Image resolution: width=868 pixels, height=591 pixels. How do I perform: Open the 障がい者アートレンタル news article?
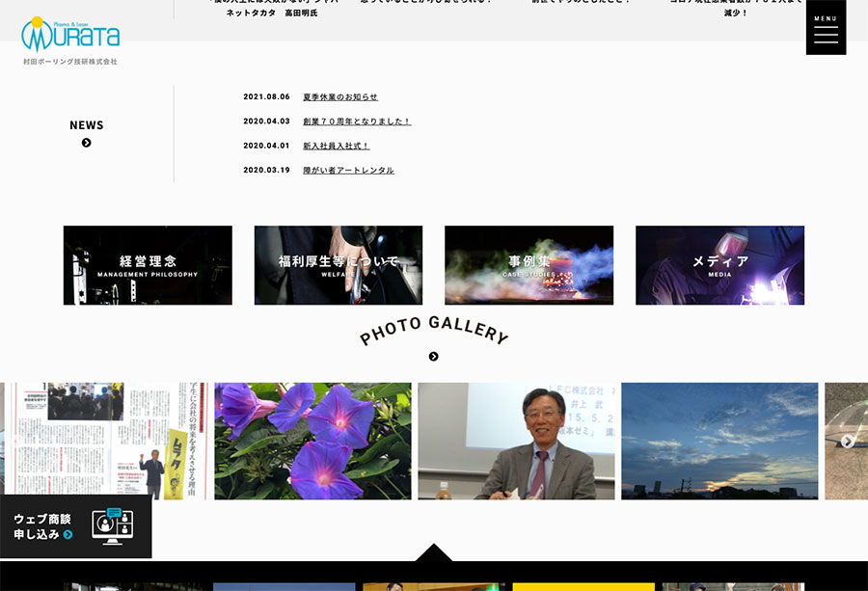tap(348, 170)
